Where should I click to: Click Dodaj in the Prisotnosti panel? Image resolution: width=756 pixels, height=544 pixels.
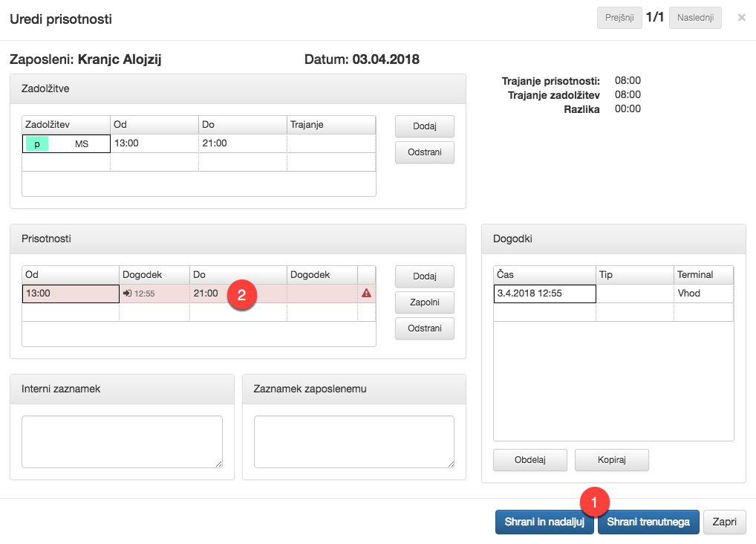(x=424, y=276)
